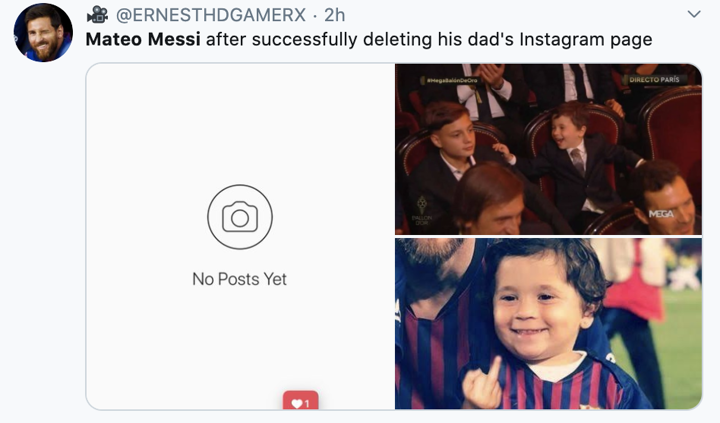Open the @ERNESTHDGAMERX profile link

(211, 15)
